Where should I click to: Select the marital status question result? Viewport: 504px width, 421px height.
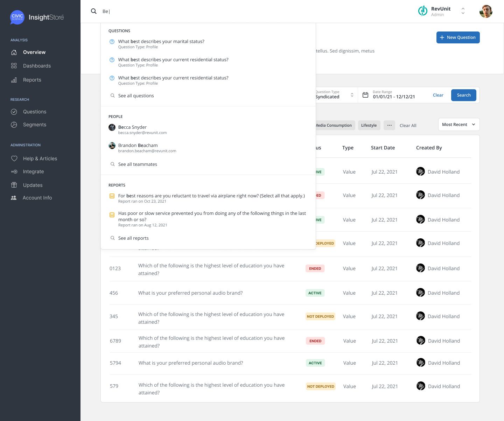tap(208, 44)
